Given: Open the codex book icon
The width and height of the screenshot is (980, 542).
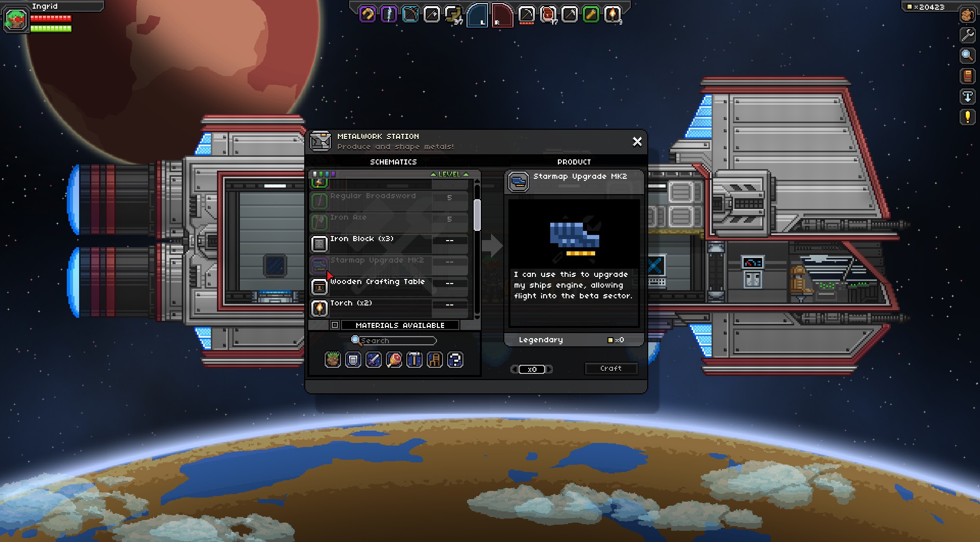Looking at the screenshot, I should pos(967,76).
